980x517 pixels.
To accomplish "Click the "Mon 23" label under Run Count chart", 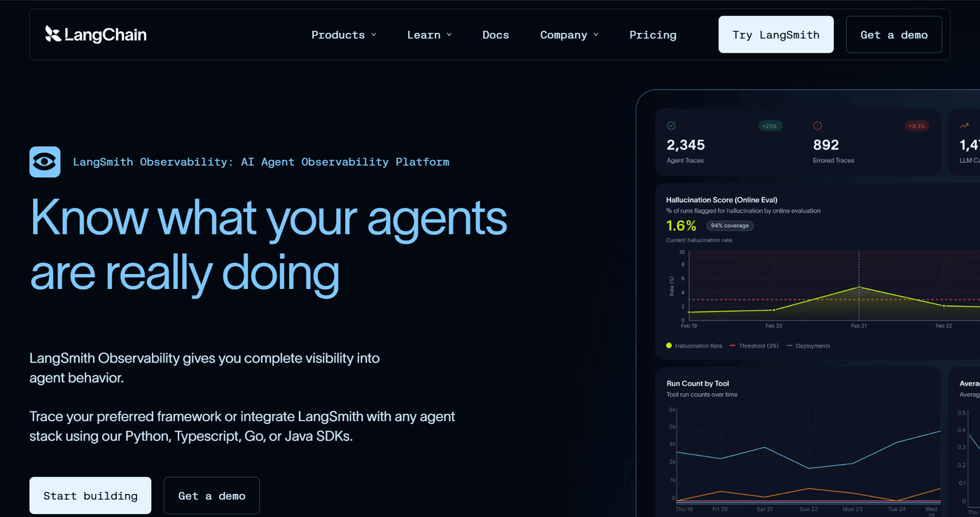I will click(x=853, y=509).
